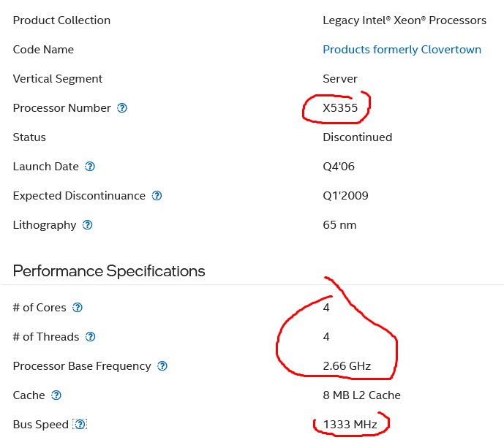Open # of Threads help icon
The image size is (504, 440).
click(x=90, y=337)
